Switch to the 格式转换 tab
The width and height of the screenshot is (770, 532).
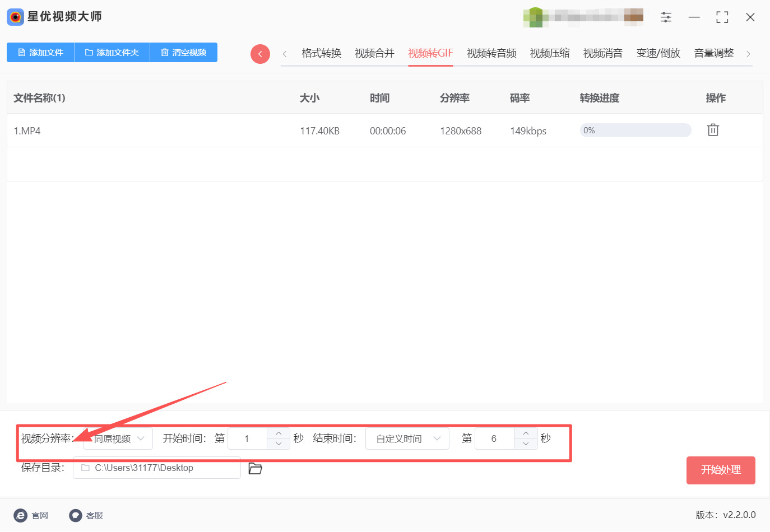point(321,53)
